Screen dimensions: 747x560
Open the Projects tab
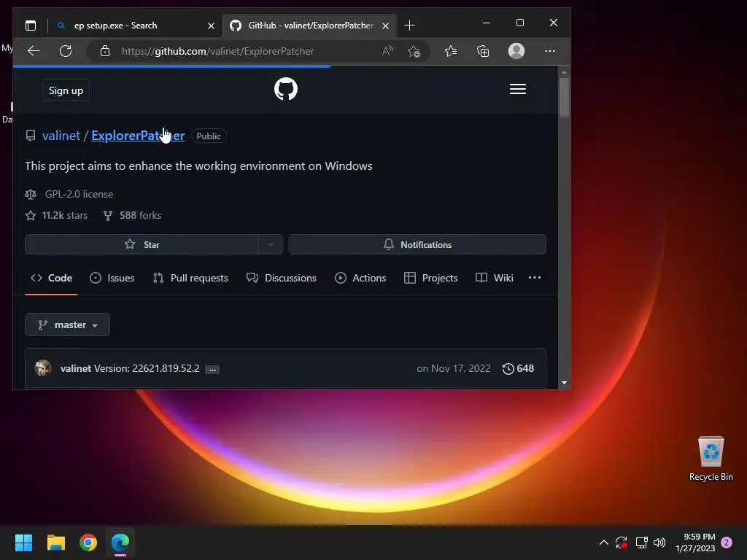(x=430, y=278)
